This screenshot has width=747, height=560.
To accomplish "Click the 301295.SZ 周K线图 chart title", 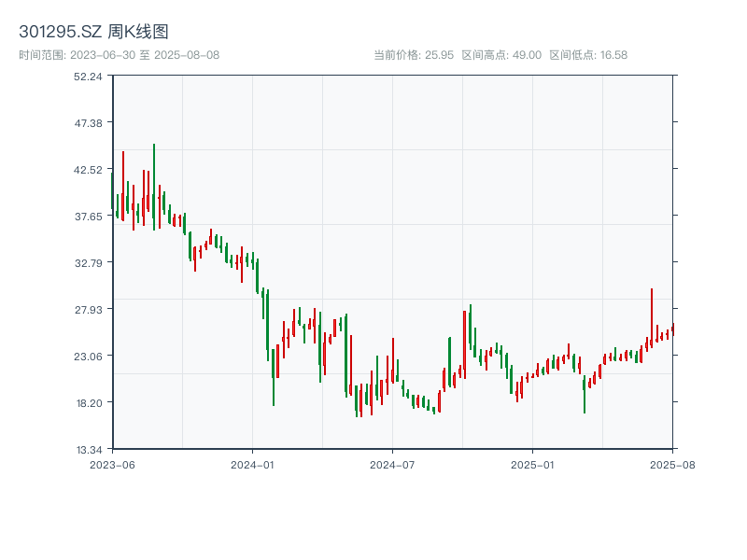I will point(93,33).
